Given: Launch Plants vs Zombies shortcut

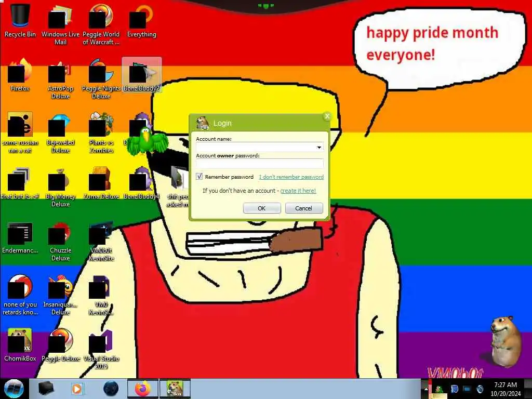Looking at the screenshot, I should (101, 133).
